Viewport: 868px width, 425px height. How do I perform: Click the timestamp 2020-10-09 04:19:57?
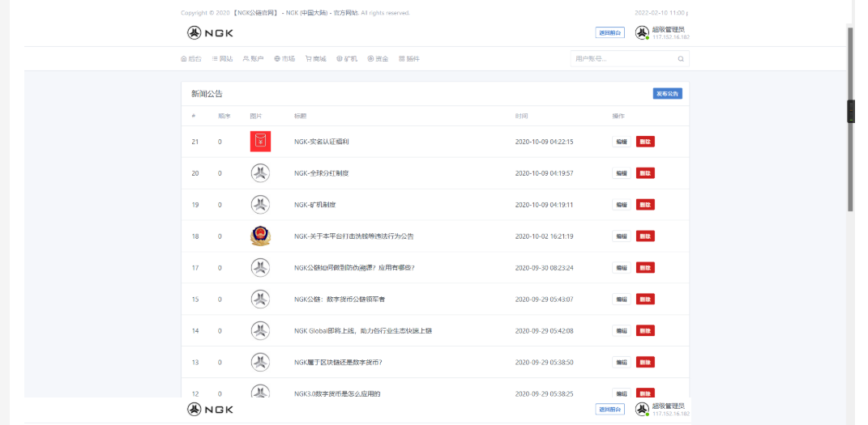[544, 173]
